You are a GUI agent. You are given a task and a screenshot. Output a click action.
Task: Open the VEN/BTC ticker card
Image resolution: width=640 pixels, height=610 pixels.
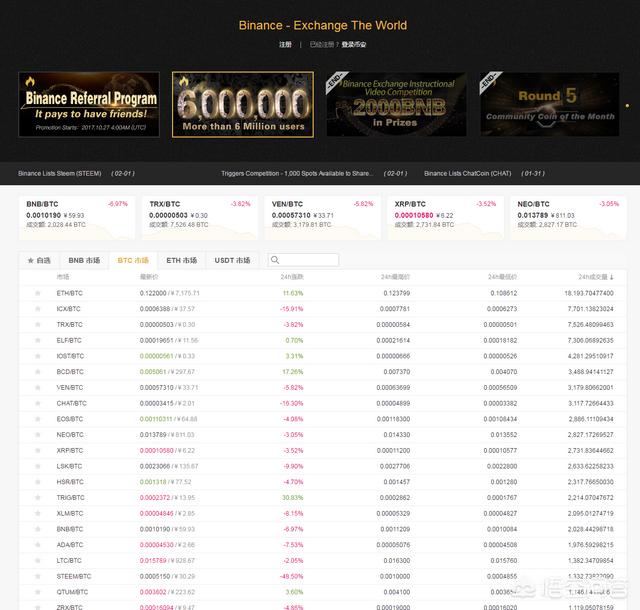point(322,218)
